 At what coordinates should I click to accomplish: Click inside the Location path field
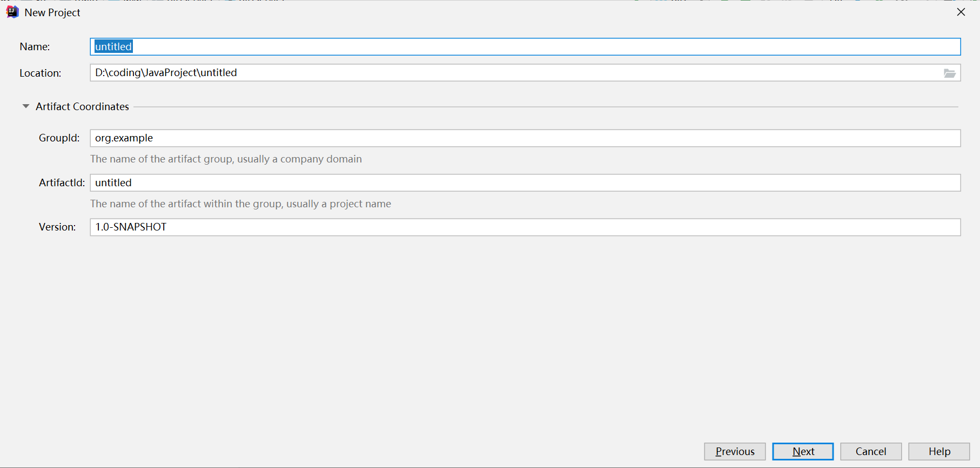513,73
